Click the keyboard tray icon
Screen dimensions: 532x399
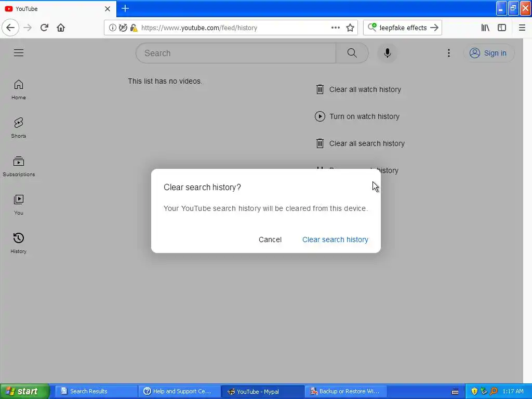click(455, 392)
